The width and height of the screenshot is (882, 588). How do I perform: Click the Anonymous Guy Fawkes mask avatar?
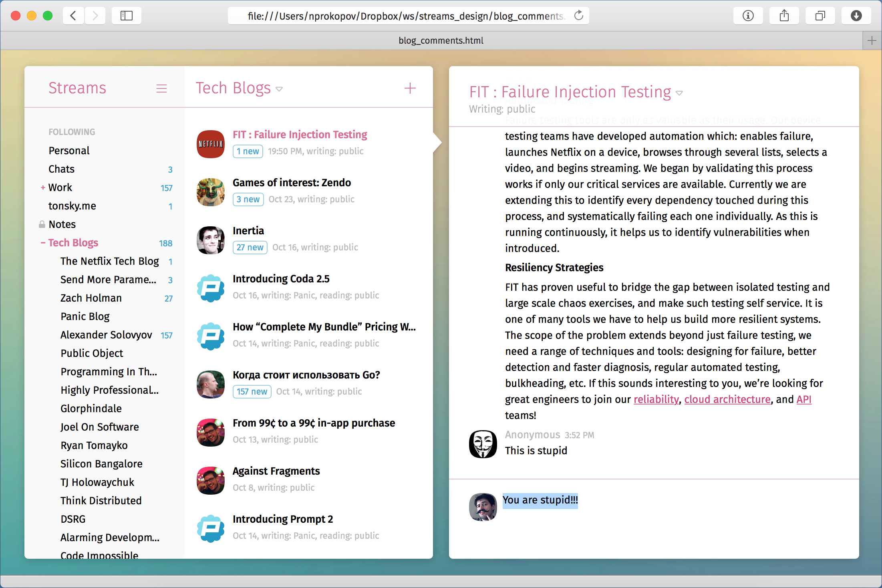pyautogui.click(x=483, y=444)
